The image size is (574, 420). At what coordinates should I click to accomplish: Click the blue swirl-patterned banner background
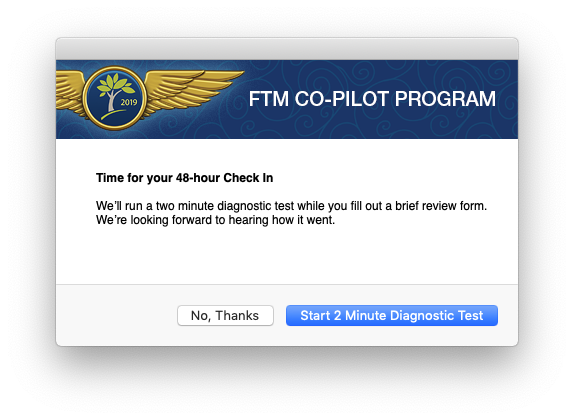click(x=366, y=123)
